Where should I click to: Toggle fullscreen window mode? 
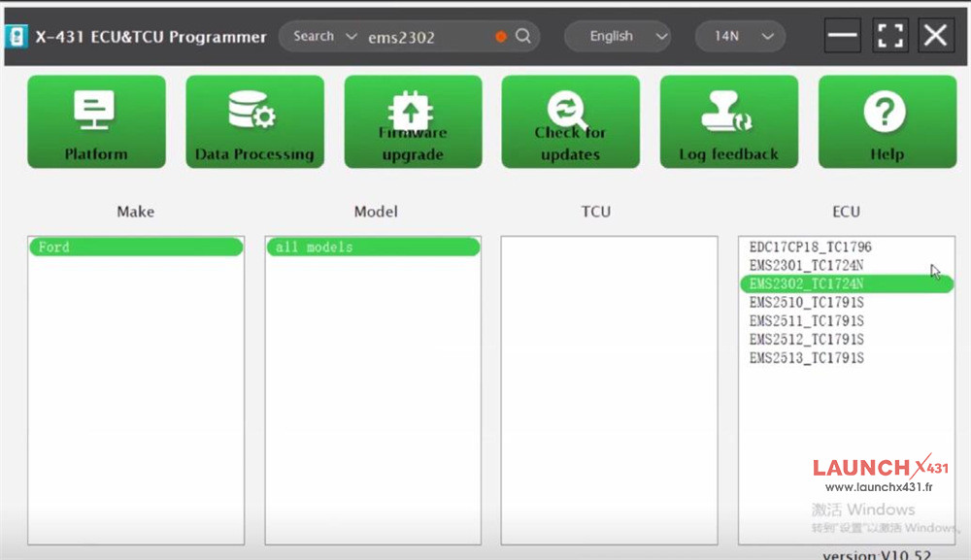(889, 36)
